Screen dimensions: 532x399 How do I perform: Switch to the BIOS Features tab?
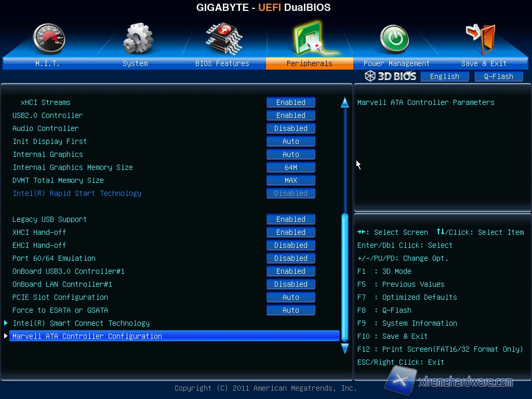point(222,63)
